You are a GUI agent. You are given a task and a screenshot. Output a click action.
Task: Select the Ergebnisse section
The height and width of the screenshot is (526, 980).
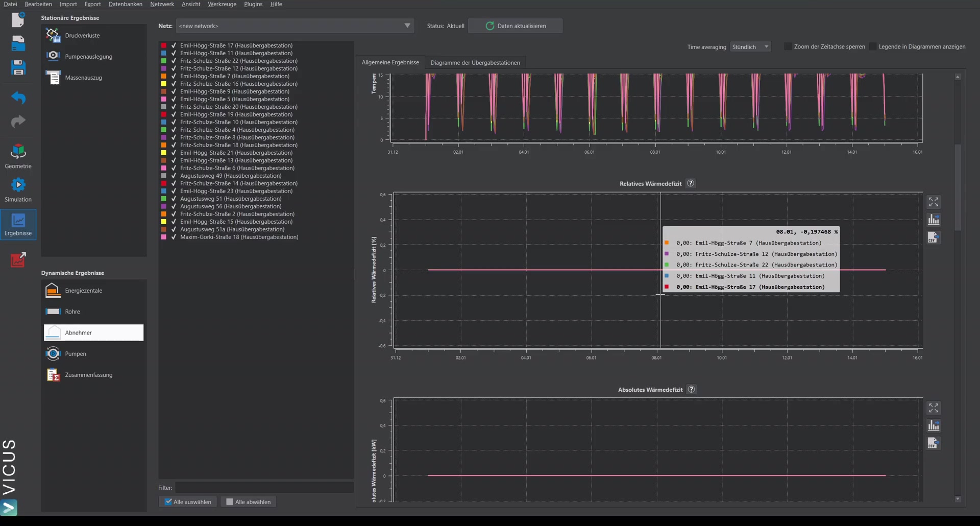tap(18, 224)
